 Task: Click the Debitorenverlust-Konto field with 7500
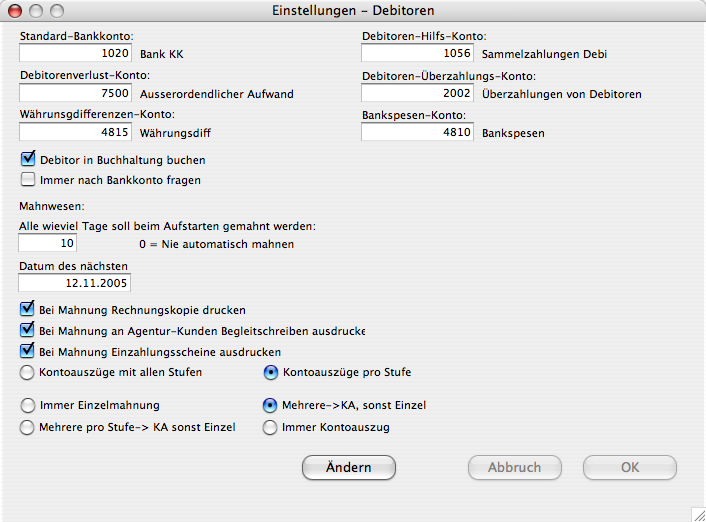coord(76,93)
